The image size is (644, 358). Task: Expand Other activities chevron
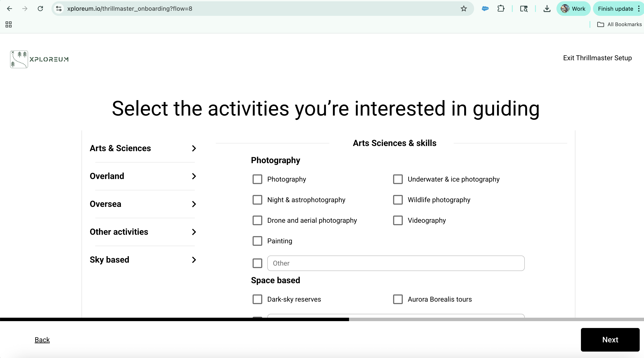click(x=194, y=232)
